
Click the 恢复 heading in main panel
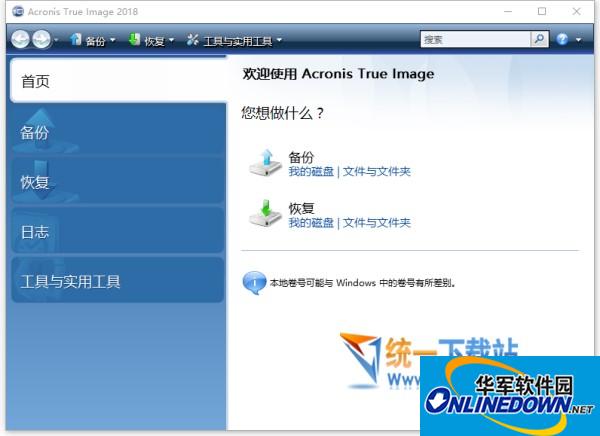(301, 208)
